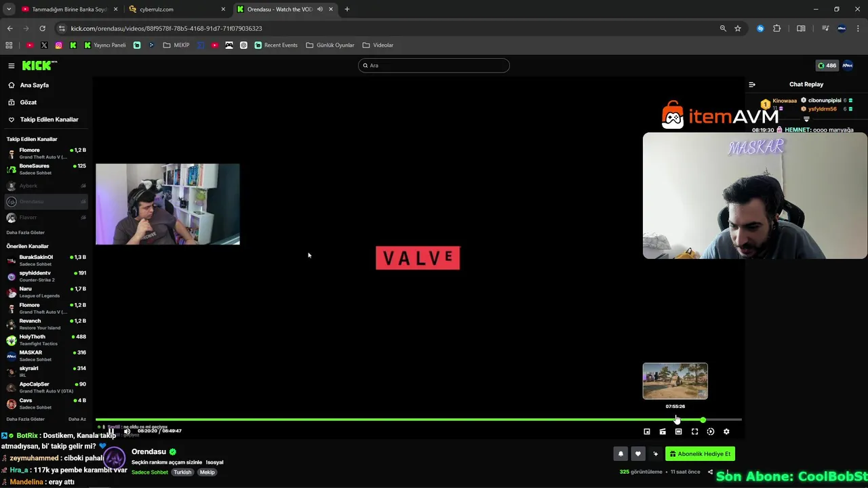
Task: Click the Turkish tag under stream title
Action: click(182, 472)
